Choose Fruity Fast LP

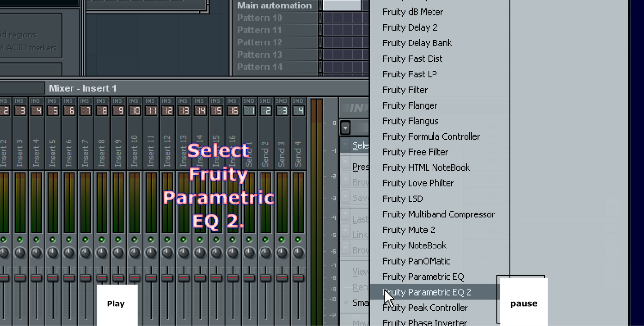coord(410,74)
